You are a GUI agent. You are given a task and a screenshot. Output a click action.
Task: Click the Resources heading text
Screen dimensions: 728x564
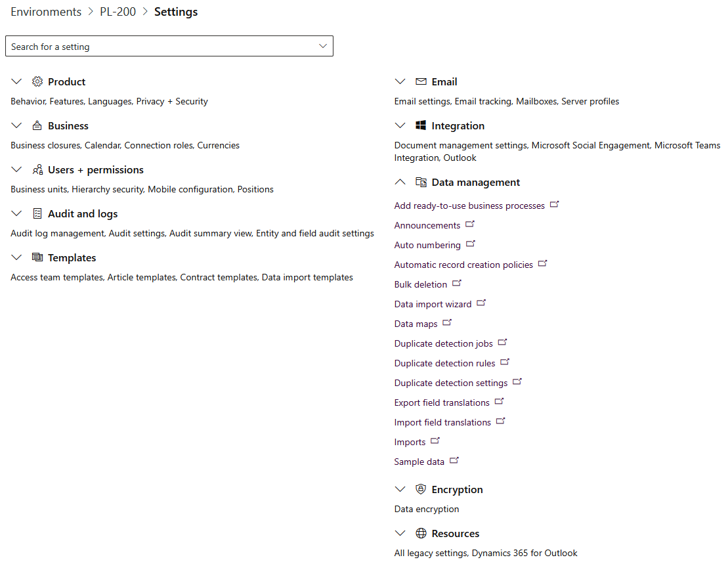[x=455, y=533]
